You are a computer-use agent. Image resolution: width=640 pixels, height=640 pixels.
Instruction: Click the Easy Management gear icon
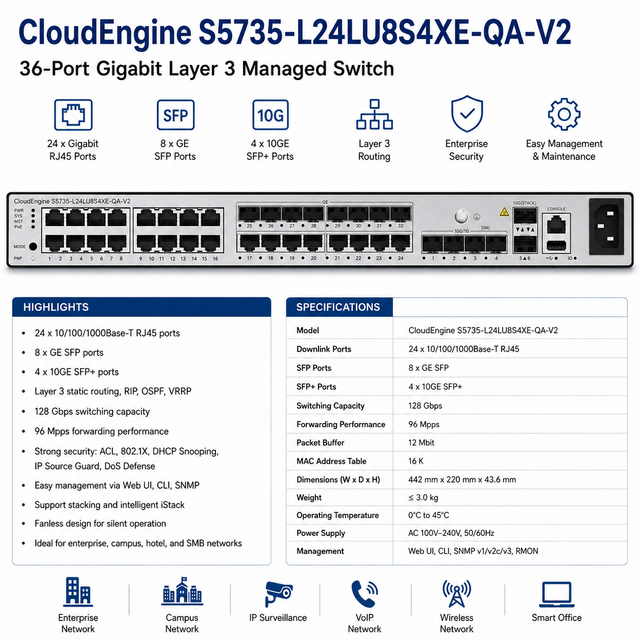pyautogui.click(x=564, y=114)
